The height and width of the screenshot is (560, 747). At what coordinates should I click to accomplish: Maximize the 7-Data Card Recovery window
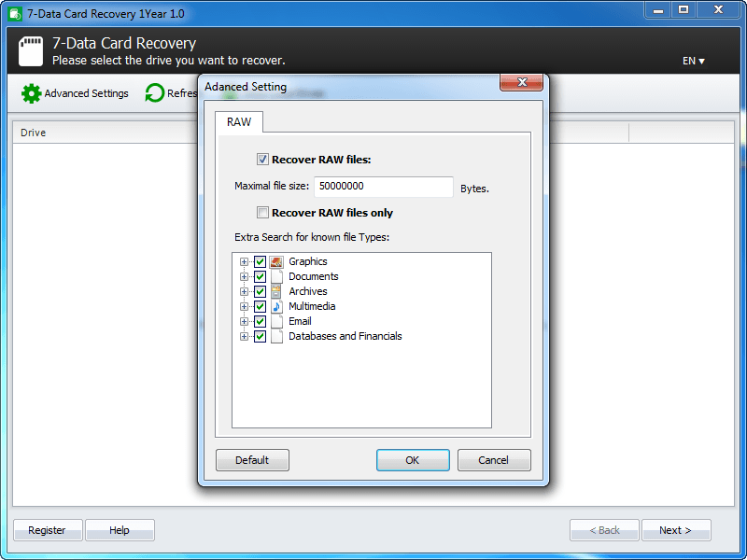tap(684, 10)
